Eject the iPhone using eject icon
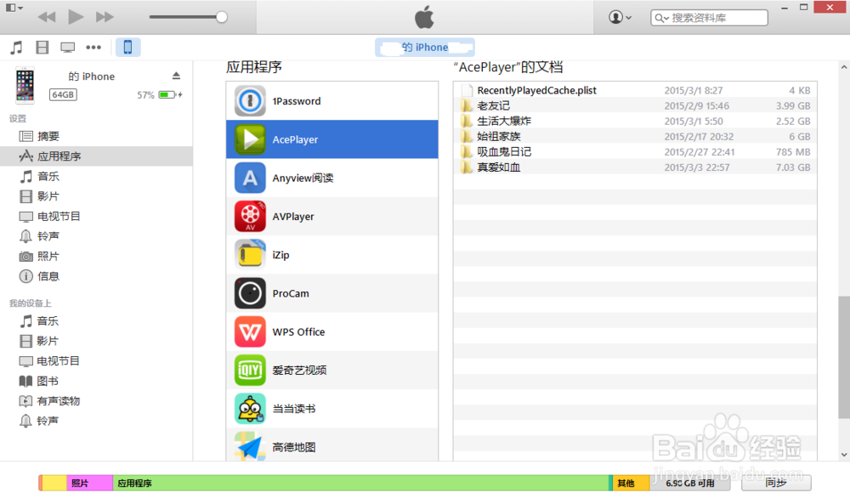Image resolution: width=850 pixels, height=504 pixels. (x=176, y=76)
